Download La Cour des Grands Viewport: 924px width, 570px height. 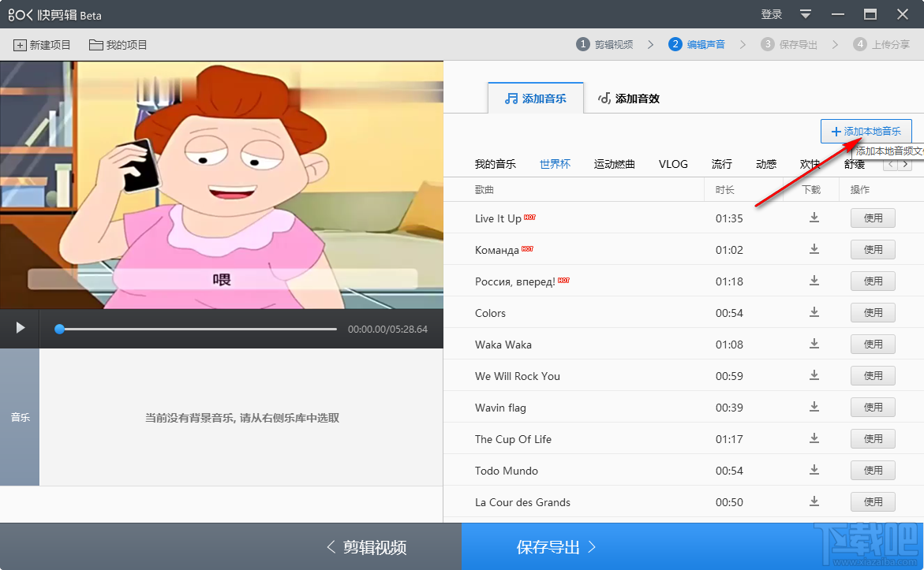(x=814, y=501)
